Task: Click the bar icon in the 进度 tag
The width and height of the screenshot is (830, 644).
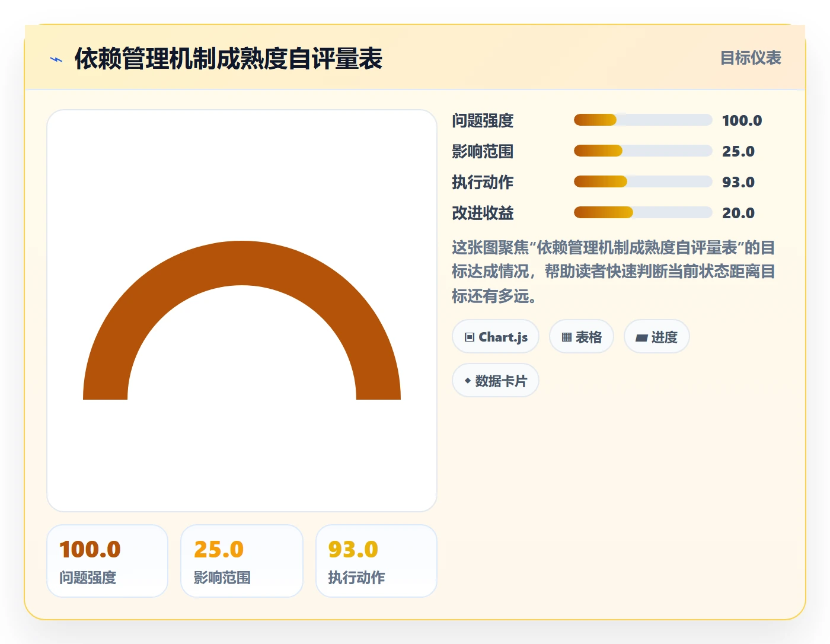Action: 641,338
